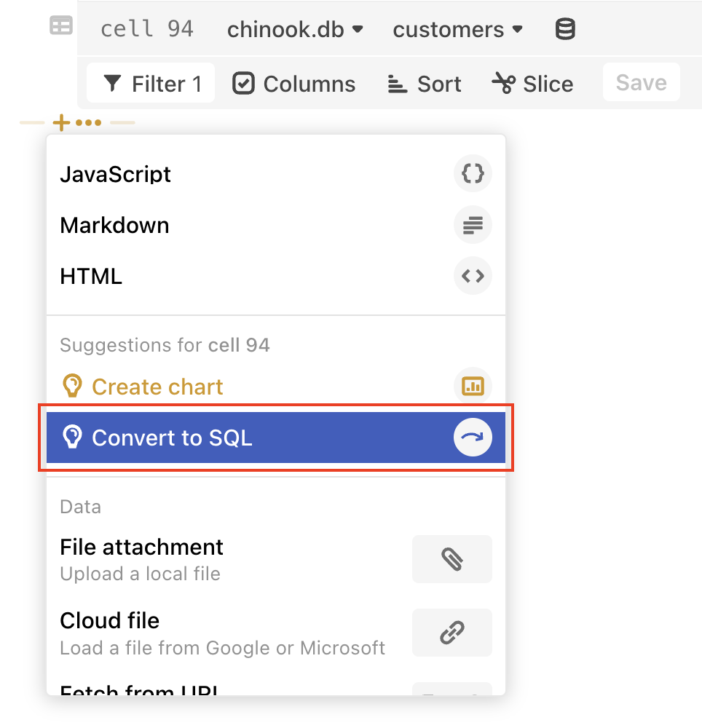Toggle the Sort option in the toolbar
702x728 pixels.
point(424,83)
